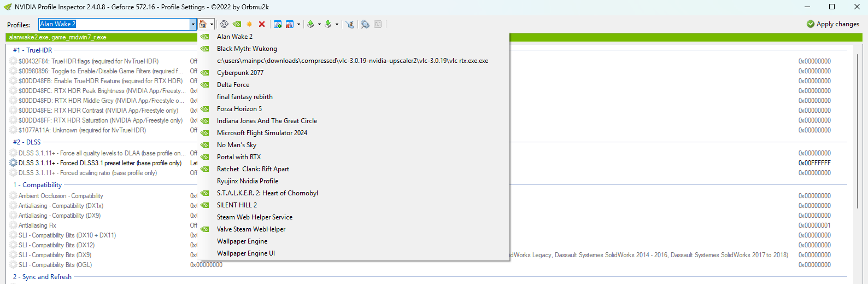The height and width of the screenshot is (284, 868).
Task: Click gear icon for Ambient Occlusion - Compatibility
Action: pyautogui.click(x=13, y=196)
